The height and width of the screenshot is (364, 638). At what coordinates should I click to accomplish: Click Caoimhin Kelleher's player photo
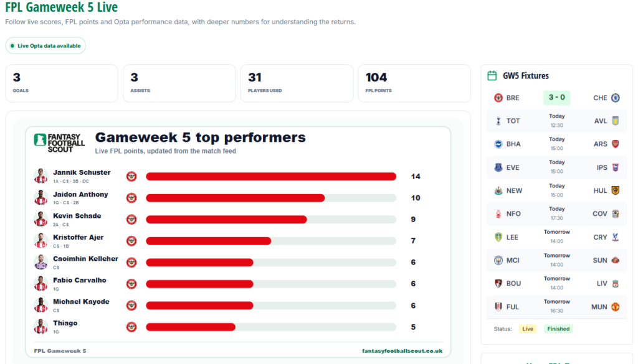pos(40,263)
